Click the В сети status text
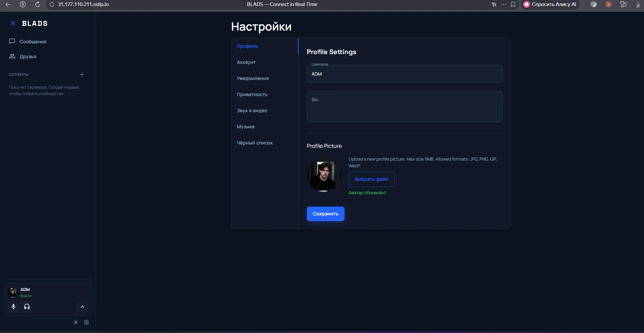The width and height of the screenshot is (644, 333). coord(26,296)
